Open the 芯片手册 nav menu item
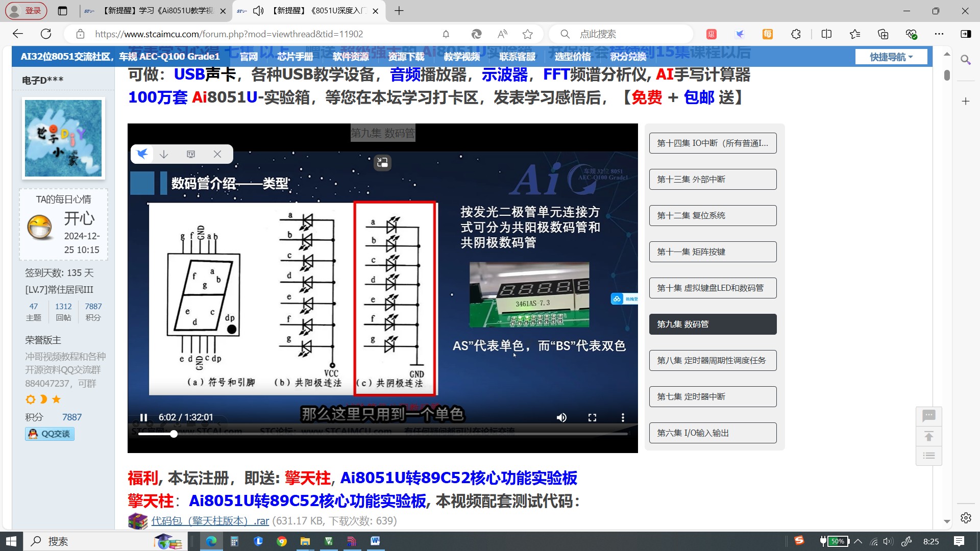 click(x=295, y=57)
